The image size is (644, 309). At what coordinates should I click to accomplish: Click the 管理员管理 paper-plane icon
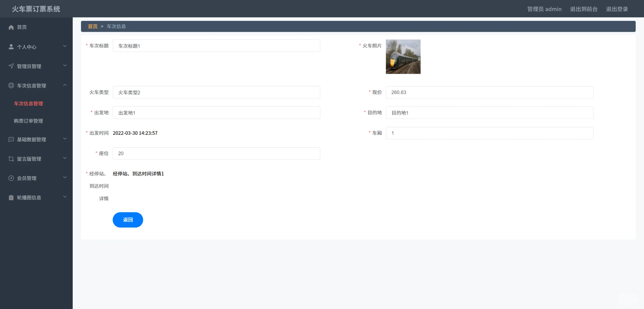coord(11,66)
